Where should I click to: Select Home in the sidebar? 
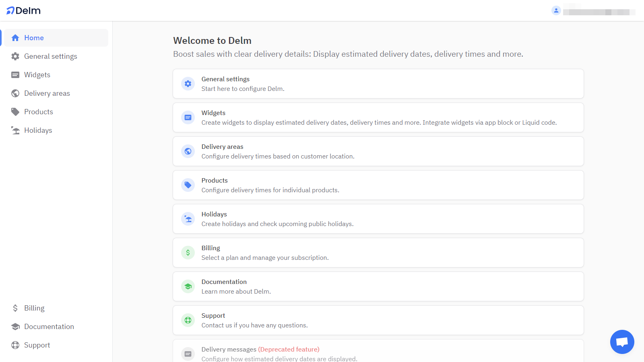(34, 38)
